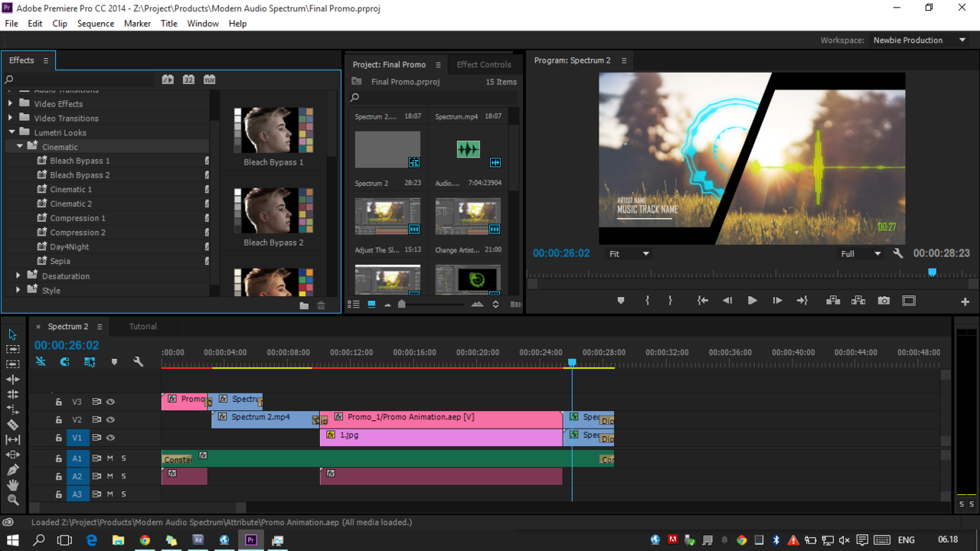Toggle nest sequences insert mode
This screenshot has width=980, height=551.
tap(41, 362)
